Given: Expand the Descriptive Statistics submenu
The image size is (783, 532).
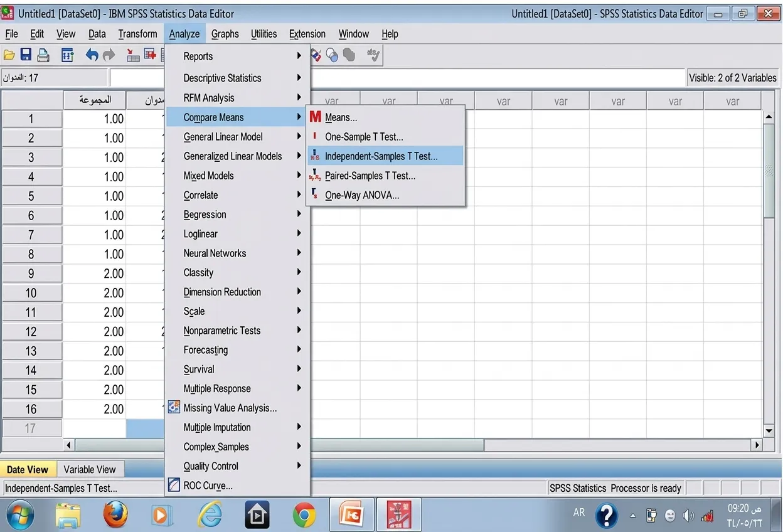Looking at the screenshot, I should [237, 78].
